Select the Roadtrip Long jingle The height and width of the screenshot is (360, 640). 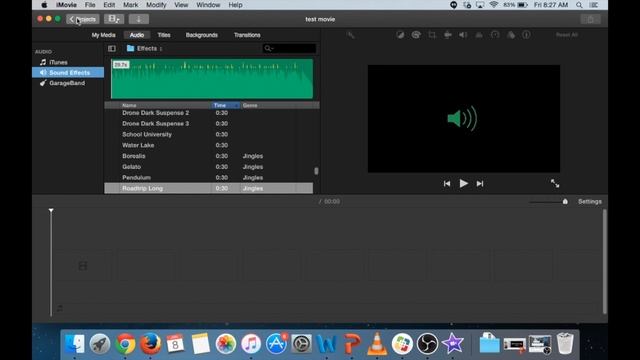coord(209,189)
